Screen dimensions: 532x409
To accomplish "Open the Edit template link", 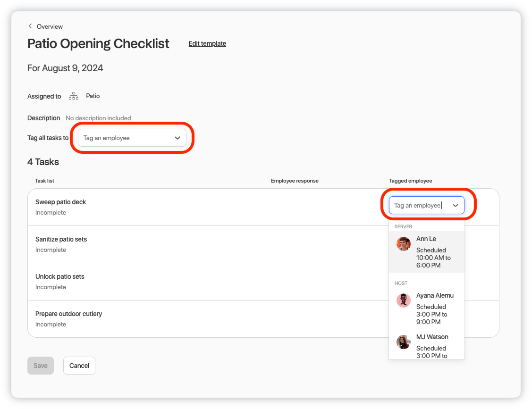I will point(207,43).
